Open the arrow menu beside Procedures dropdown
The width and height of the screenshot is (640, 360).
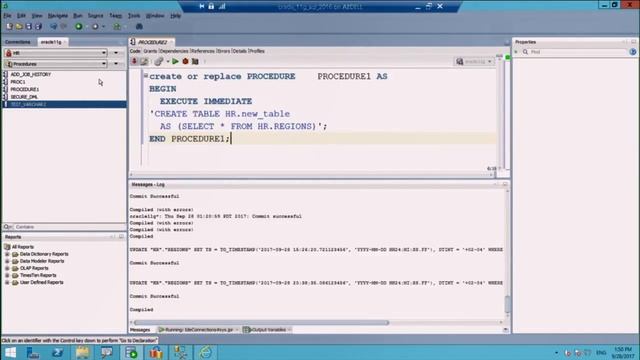point(116,64)
